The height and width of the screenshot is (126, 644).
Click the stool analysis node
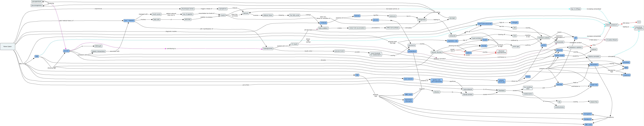pyautogui.click(x=408, y=79)
